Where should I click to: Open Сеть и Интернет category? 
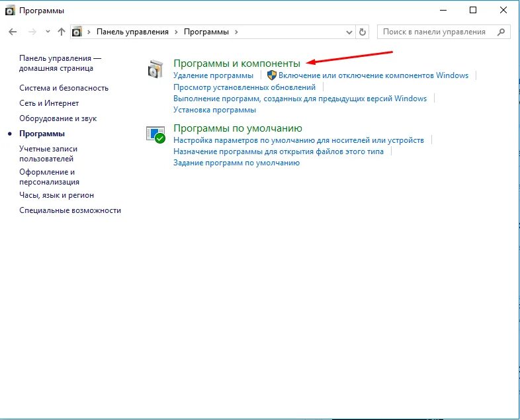point(49,103)
